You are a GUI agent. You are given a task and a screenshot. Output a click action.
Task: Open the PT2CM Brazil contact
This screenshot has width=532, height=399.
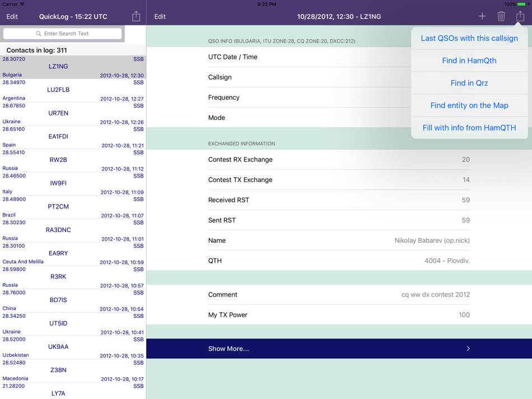(73, 207)
